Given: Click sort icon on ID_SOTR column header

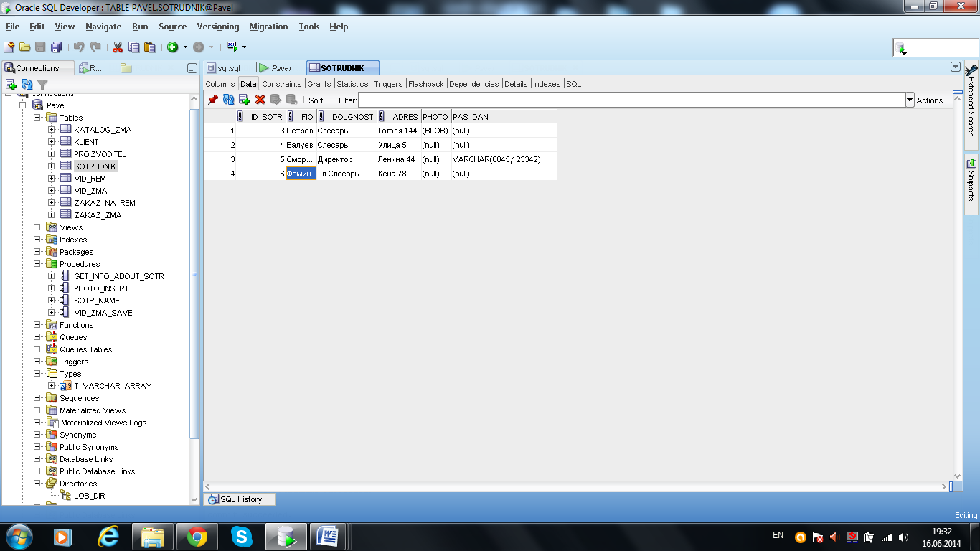Looking at the screenshot, I should click(x=240, y=116).
